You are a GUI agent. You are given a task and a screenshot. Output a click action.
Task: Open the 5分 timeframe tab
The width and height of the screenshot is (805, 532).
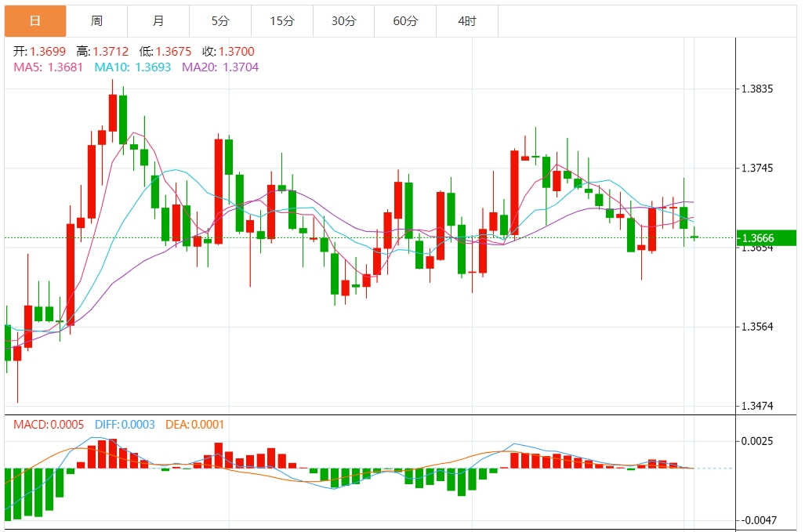(x=220, y=21)
